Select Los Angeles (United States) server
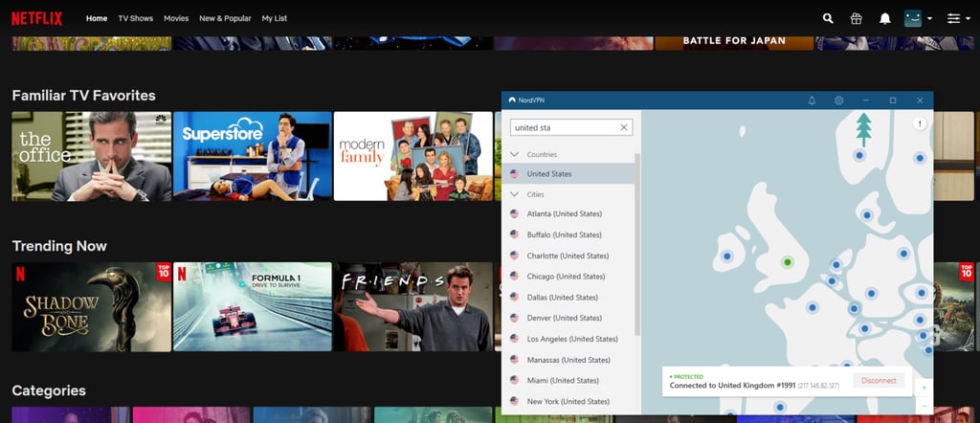Image resolution: width=980 pixels, height=423 pixels. click(568, 339)
